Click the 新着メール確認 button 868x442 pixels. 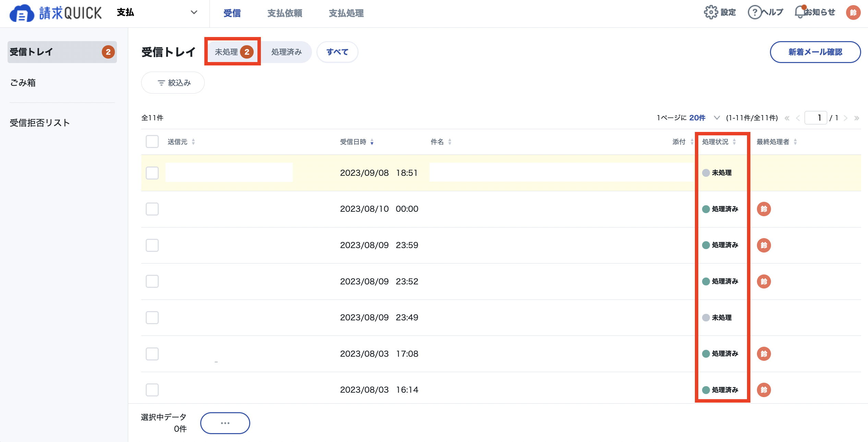click(x=815, y=52)
